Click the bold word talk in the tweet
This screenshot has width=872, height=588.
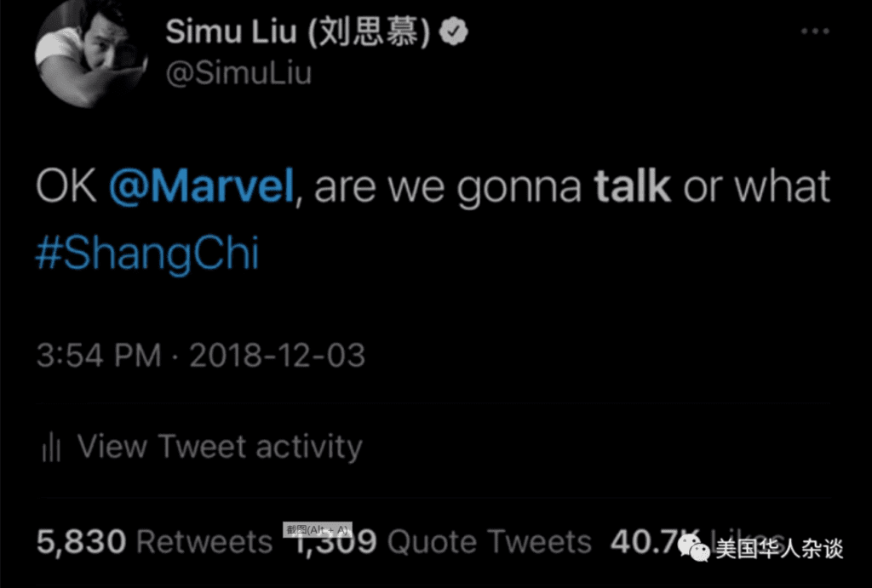(x=632, y=186)
